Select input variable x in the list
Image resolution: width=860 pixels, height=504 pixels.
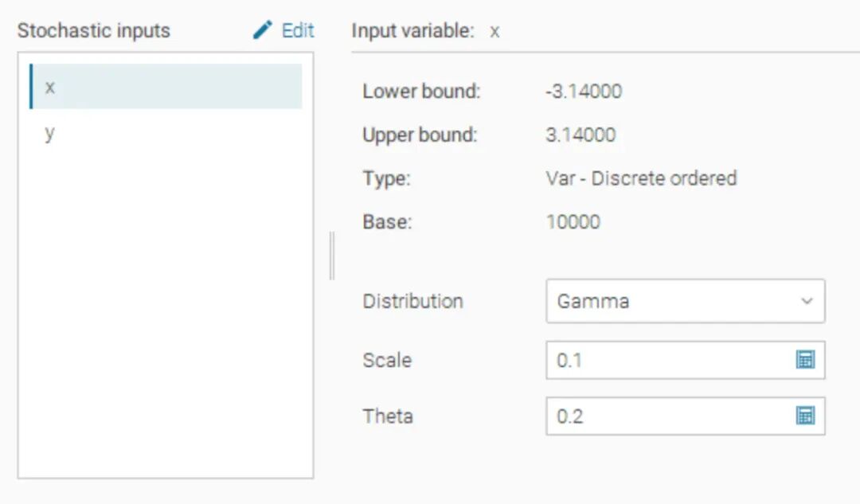[x=166, y=87]
